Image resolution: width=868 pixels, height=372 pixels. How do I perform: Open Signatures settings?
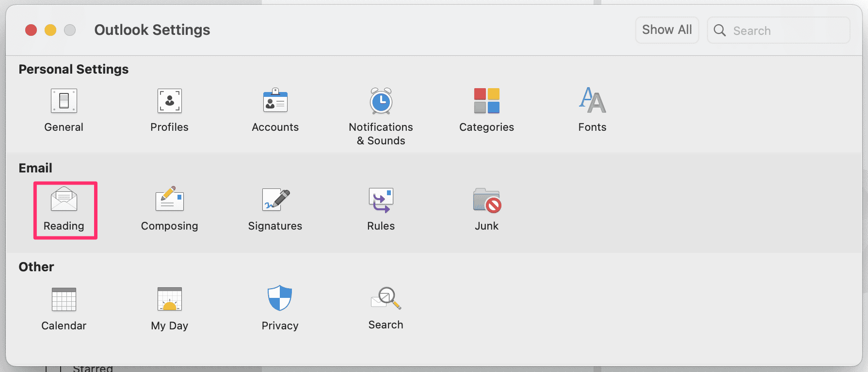[275, 209]
